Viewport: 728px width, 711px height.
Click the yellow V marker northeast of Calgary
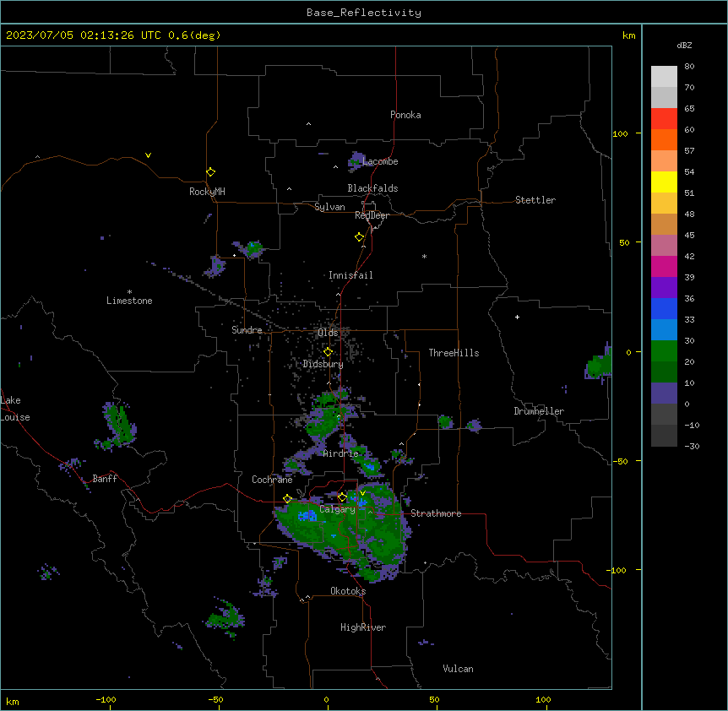point(362,493)
